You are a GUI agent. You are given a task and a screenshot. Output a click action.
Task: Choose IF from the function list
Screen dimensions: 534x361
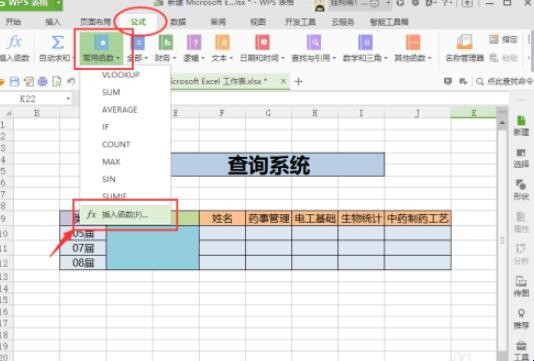[x=125, y=127]
